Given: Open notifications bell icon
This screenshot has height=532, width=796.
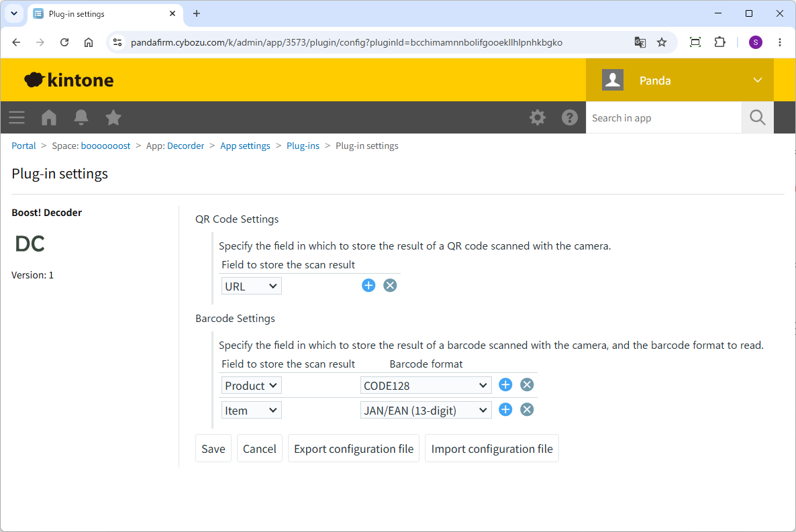Looking at the screenshot, I should [81, 118].
